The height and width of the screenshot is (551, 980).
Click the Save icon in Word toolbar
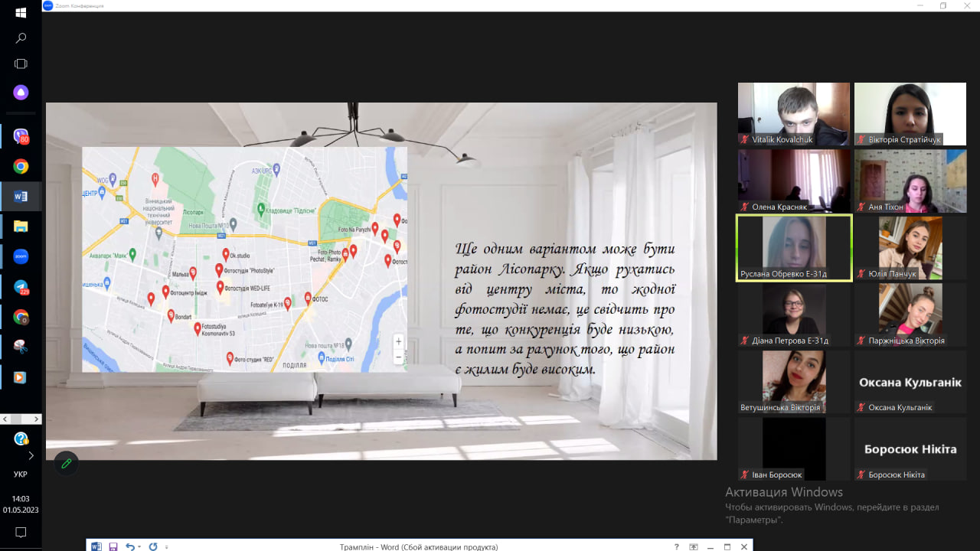click(x=113, y=547)
